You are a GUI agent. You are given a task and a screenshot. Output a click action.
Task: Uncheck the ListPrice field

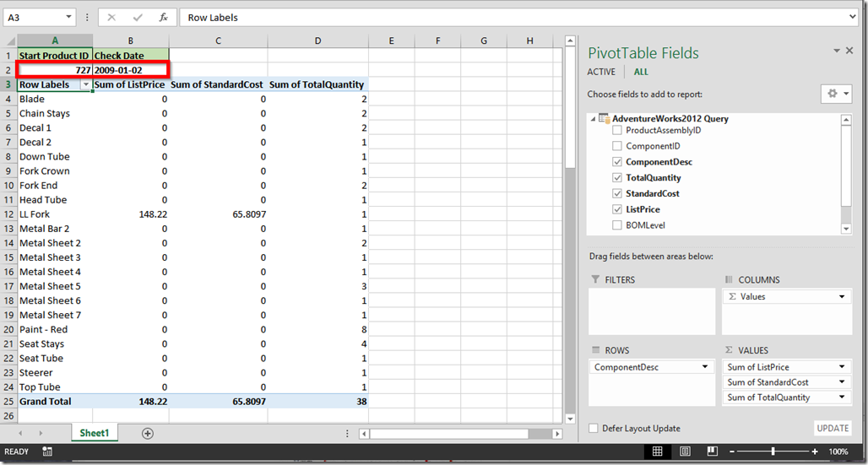(617, 209)
